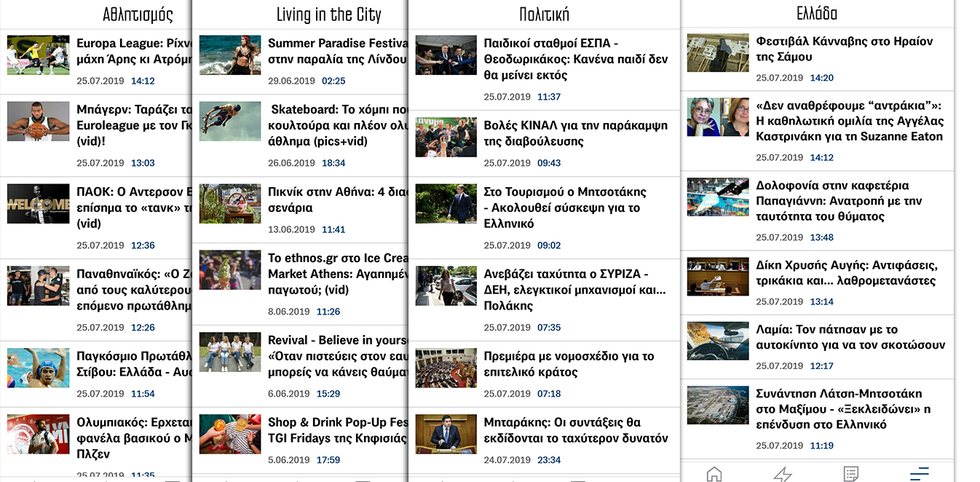
Task: Open the article list document icon
Action: [x=850, y=474]
